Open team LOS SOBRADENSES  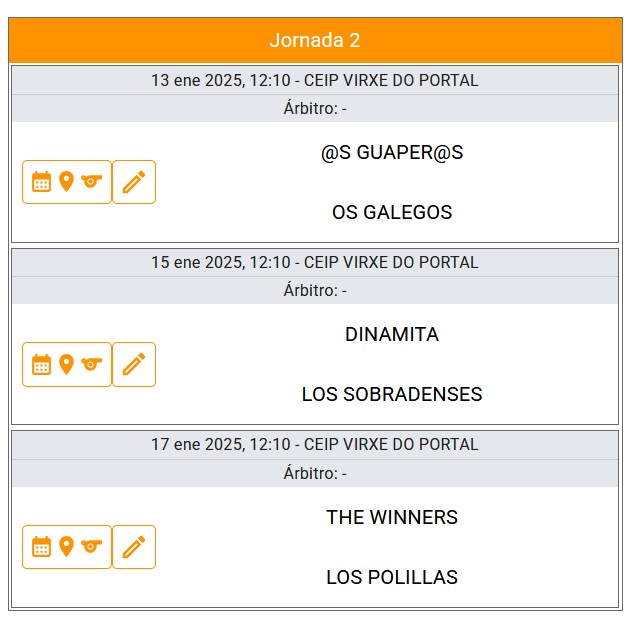392,394
